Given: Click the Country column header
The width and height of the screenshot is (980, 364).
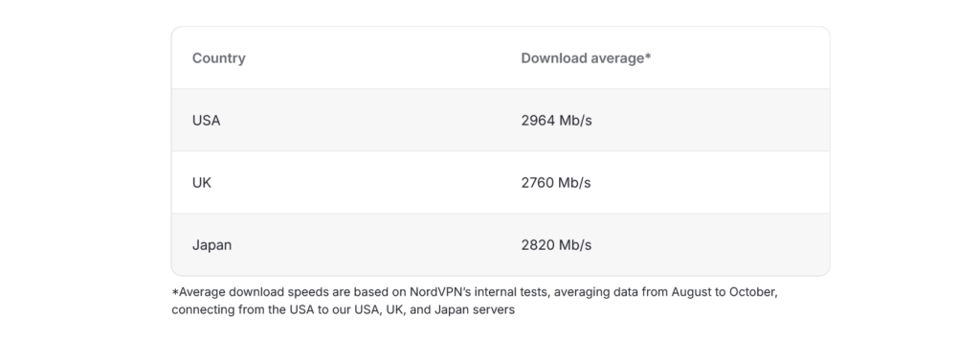Looking at the screenshot, I should [218, 58].
